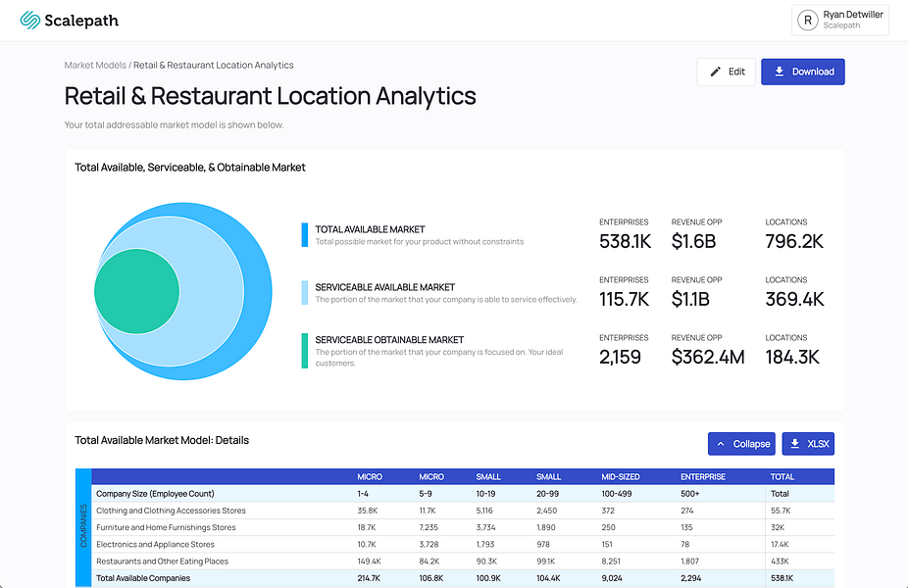Select Clothing and Clothing Accessories Stores row

coord(463,511)
